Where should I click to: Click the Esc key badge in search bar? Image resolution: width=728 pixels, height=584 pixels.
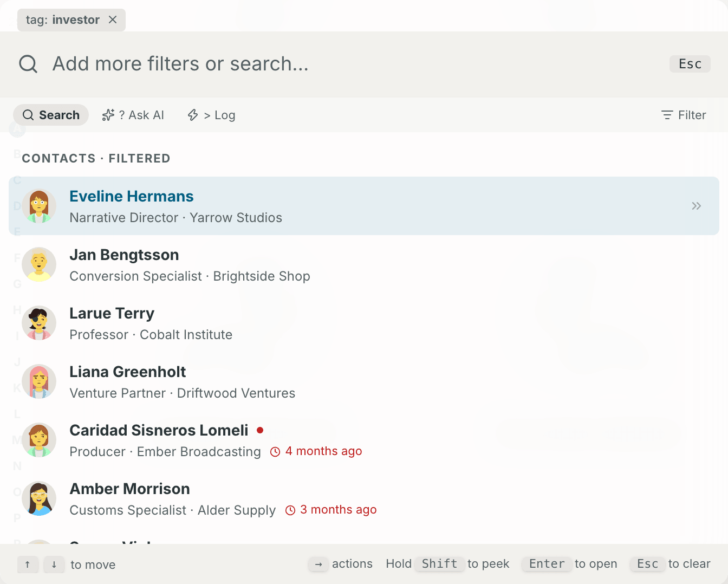click(x=690, y=64)
